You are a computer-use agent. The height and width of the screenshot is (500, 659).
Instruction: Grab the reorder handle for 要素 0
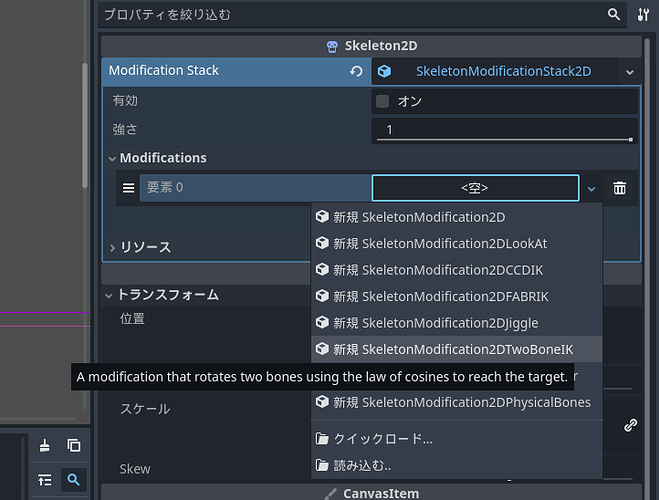[x=129, y=187]
